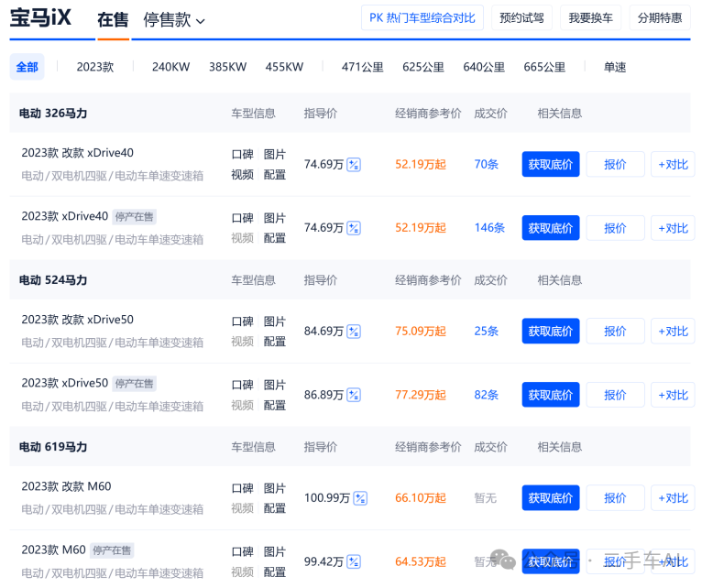The image size is (702, 588).
Task: Click calculator icon next to 100.99万
Action: coord(360,498)
